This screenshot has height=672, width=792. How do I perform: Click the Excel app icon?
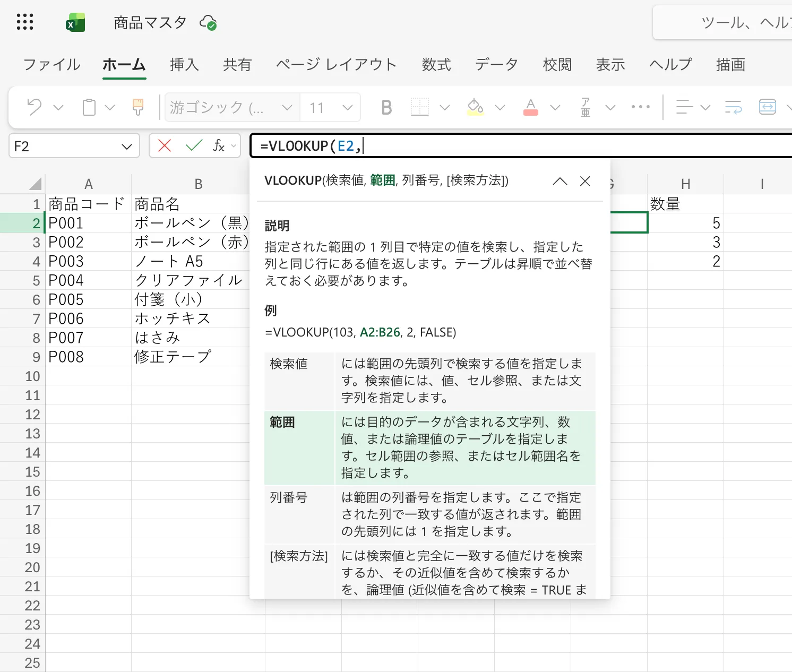[75, 23]
